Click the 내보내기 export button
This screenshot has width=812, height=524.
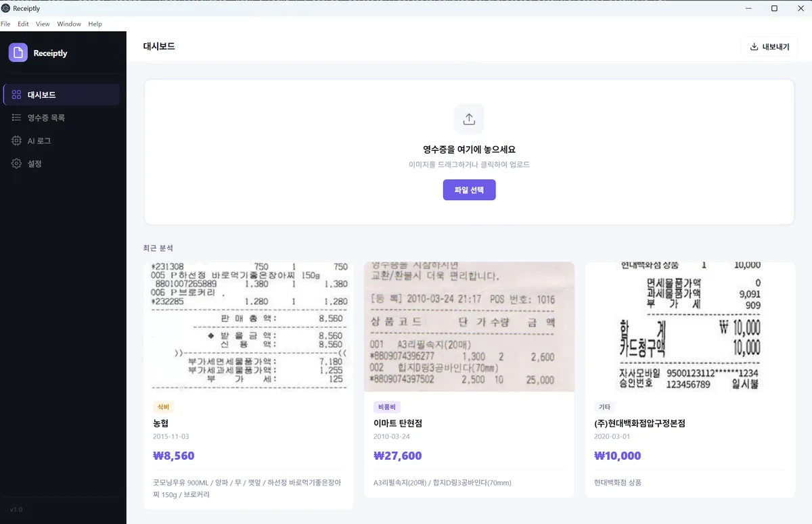[x=769, y=47]
